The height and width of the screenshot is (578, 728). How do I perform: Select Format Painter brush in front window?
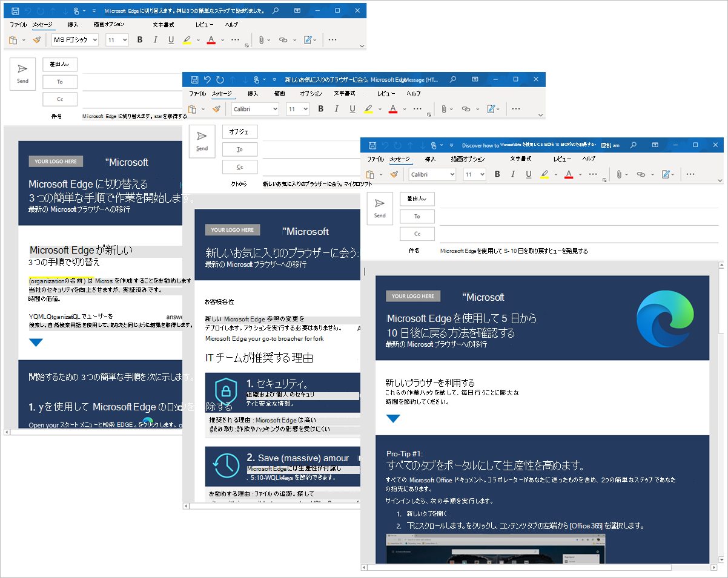point(395,174)
